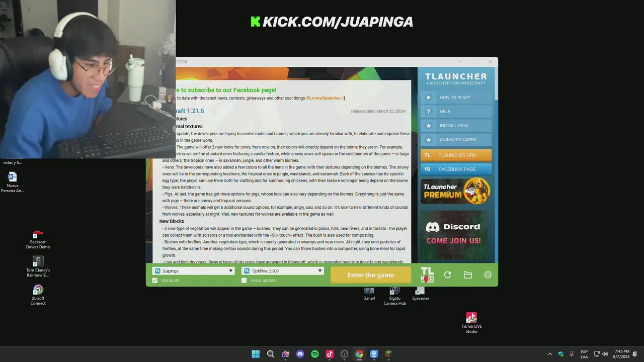Click the question mark icon beside HELP
The width and height of the screenshot is (644, 362).
click(x=429, y=112)
